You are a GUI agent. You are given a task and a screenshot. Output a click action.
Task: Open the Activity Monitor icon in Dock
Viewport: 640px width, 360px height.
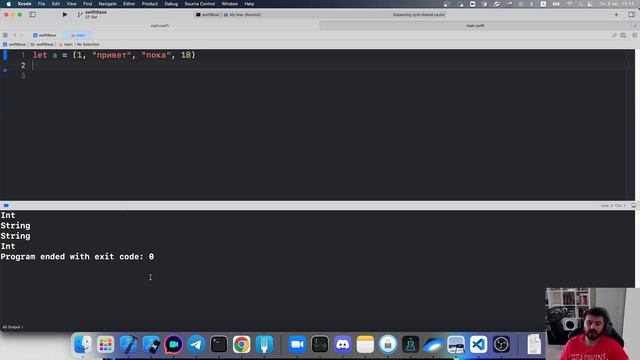point(320,344)
